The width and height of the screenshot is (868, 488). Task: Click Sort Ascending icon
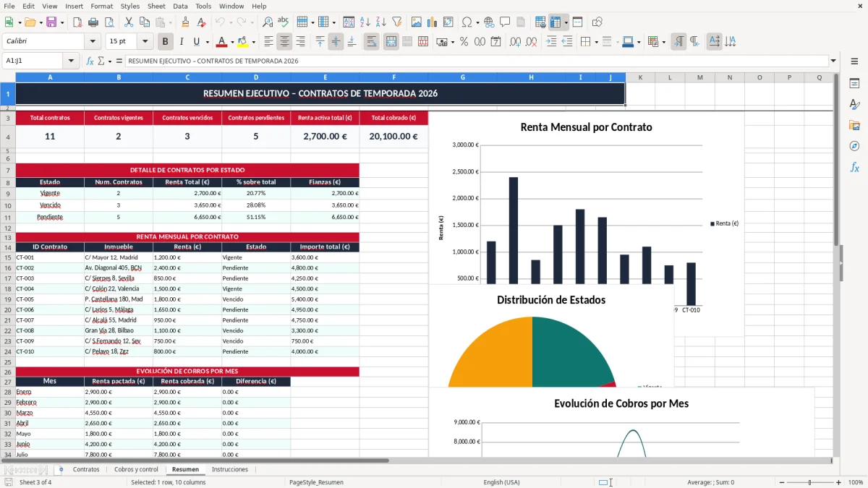click(365, 22)
